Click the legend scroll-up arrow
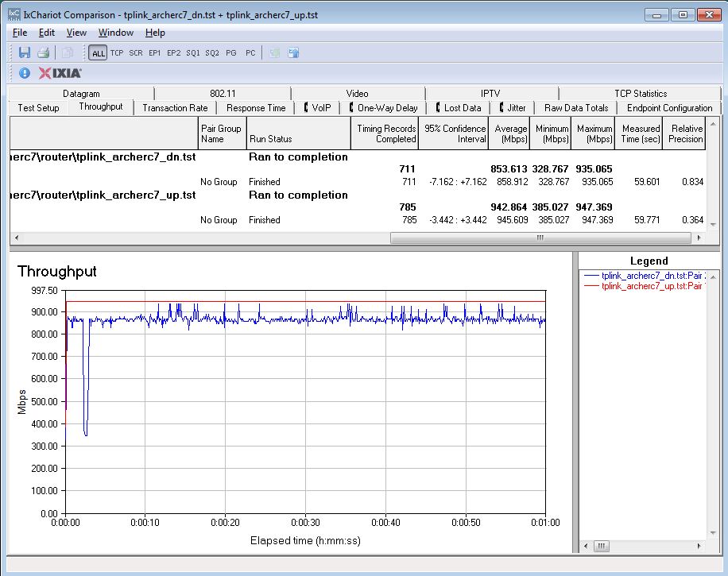728x576 pixels. click(x=713, y=276)
